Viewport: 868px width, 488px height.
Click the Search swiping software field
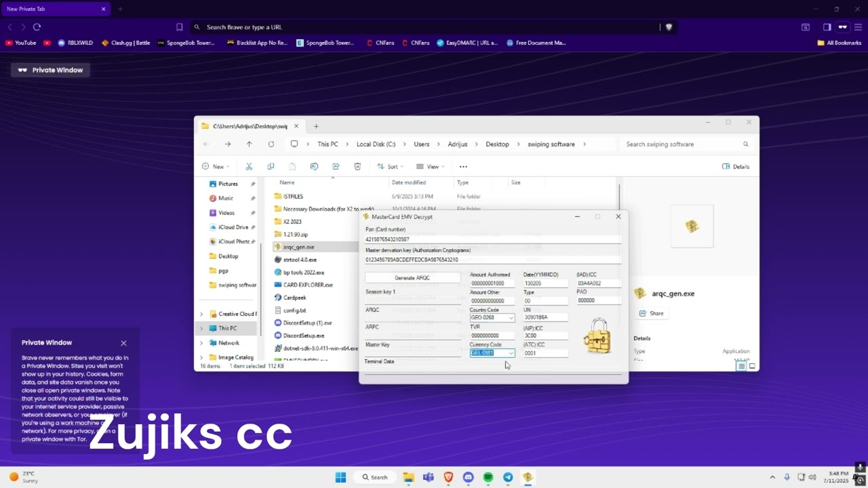(x=686, y=144)
